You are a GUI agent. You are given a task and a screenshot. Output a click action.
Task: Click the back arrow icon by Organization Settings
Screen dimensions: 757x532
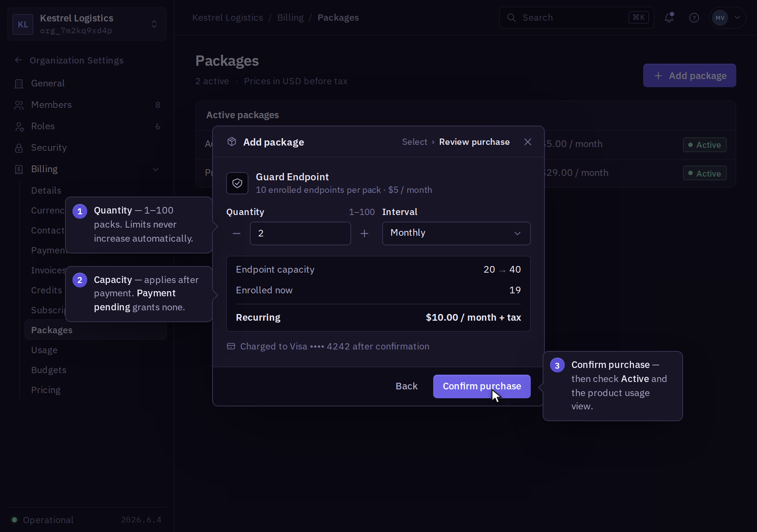pyautogui.click(x=18, y=60)
